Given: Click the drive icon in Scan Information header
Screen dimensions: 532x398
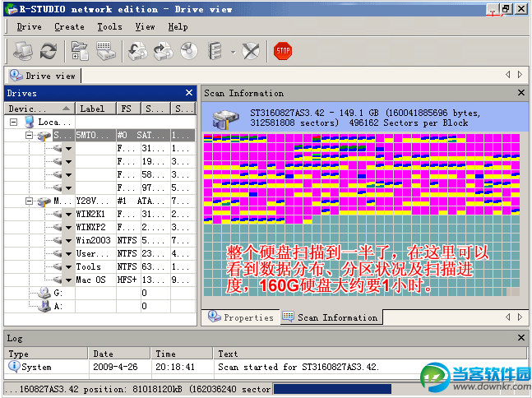Looking at the screenshot, I should tap(225, 119).
